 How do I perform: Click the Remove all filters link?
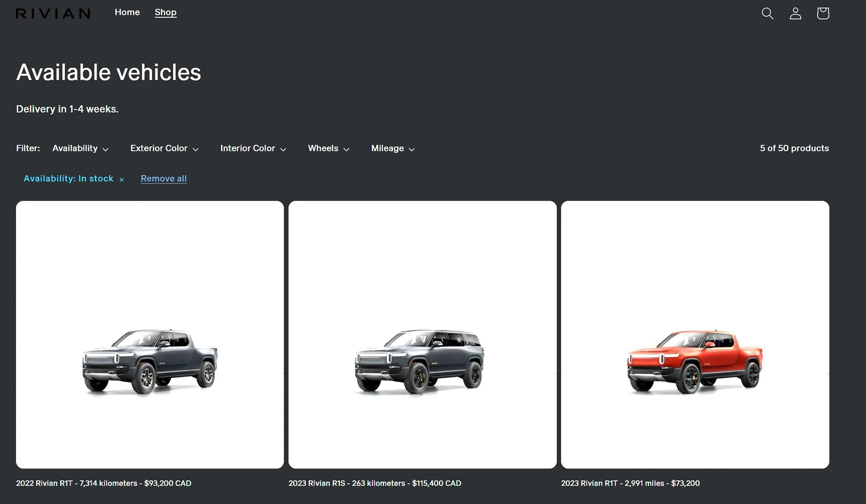[x=164, y=179]
